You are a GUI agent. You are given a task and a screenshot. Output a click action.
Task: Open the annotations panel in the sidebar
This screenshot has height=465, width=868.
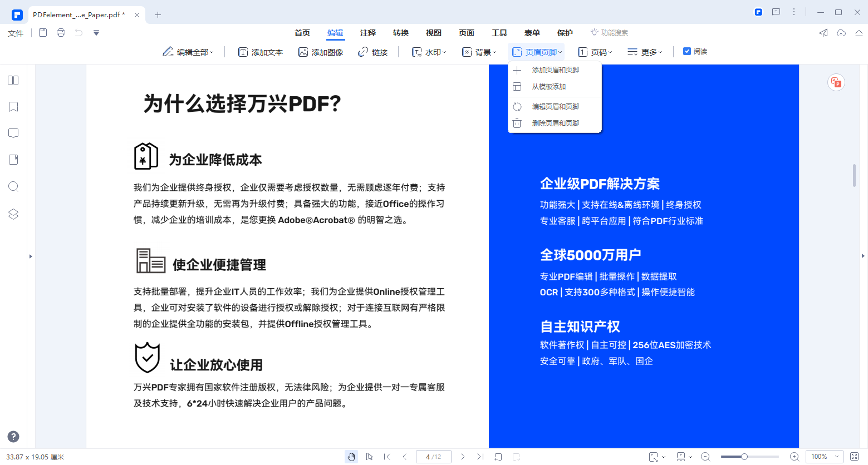(x=13, y=133)
